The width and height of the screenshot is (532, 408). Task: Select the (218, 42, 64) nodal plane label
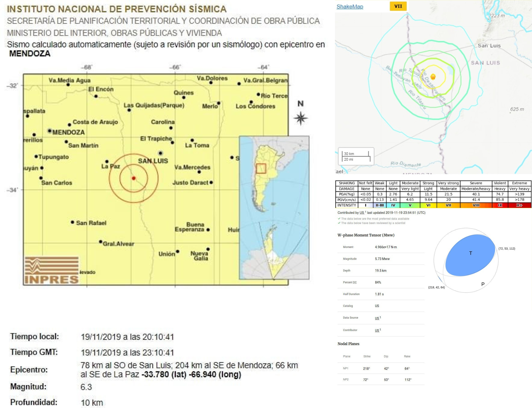tap(436, 287)
